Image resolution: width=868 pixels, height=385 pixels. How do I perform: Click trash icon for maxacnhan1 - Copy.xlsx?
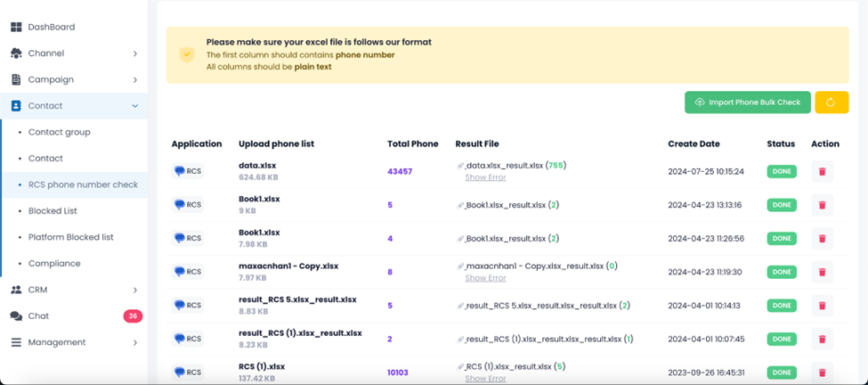tap(822, 272)
